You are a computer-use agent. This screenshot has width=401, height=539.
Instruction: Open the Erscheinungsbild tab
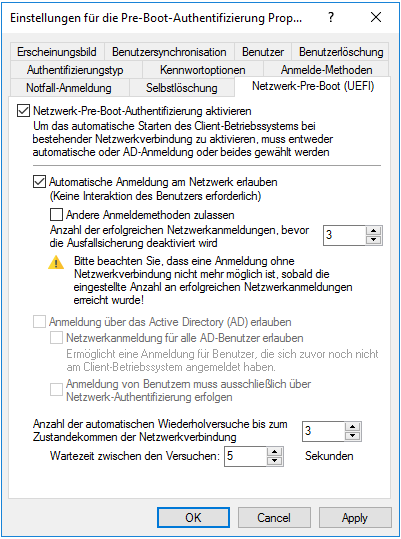tap(57, 52)
